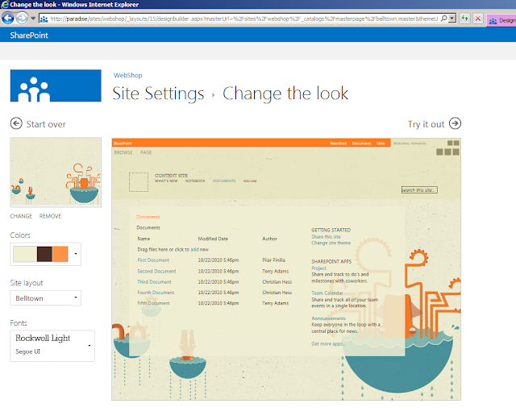Click the red Stop loading button
The image size is (516, 420).
pyautogui.click(x=478, y=19)
